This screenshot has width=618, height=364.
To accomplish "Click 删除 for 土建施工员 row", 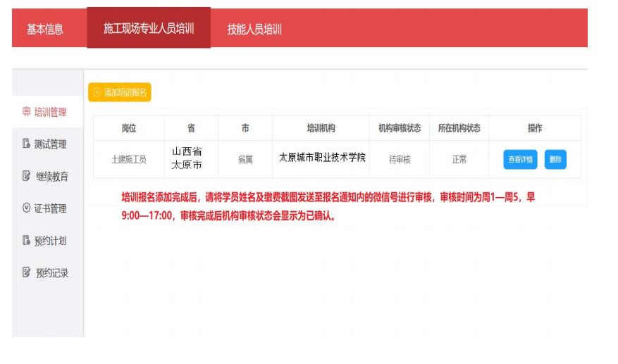I will pos(555,159).
